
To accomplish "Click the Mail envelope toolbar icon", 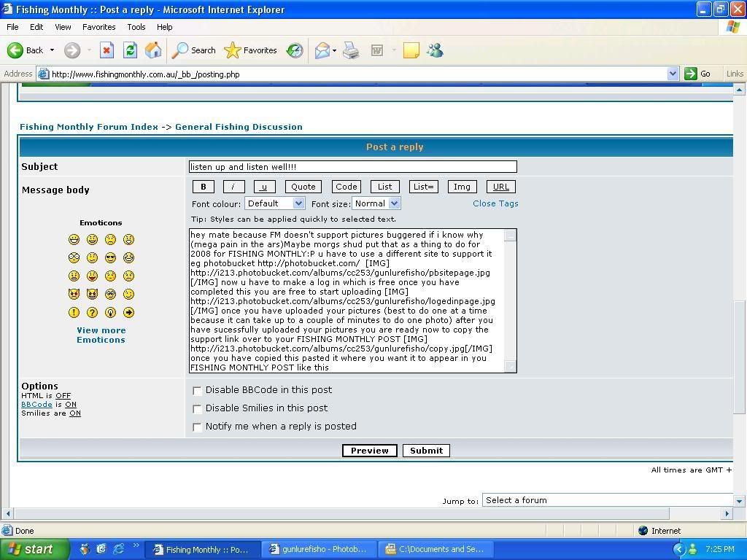I will point(322,50).
